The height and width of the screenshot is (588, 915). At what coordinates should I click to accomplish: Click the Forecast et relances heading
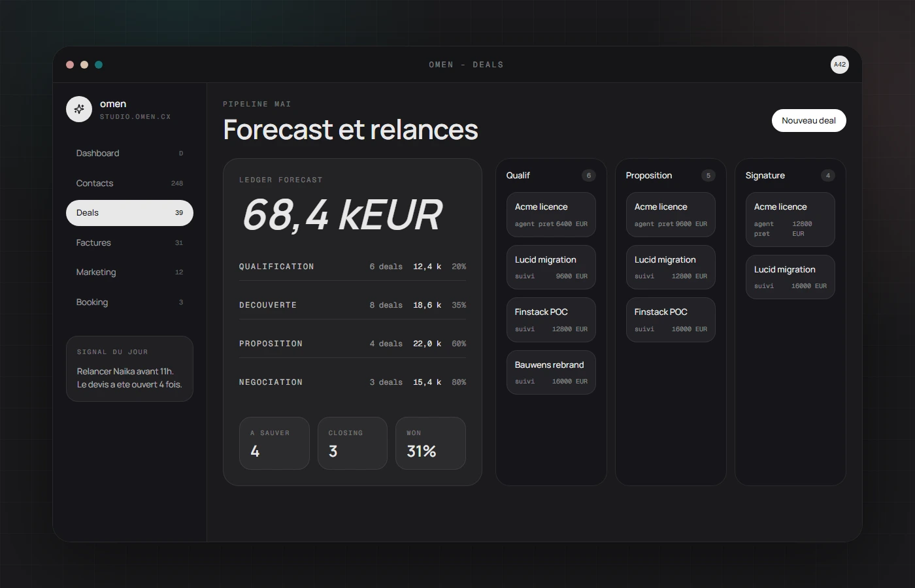click(x=350, y=129)
